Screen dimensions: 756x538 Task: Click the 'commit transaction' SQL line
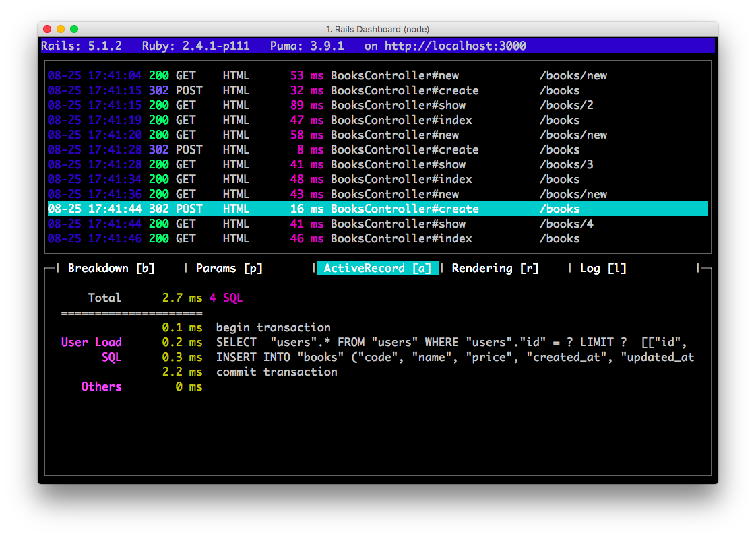pos(276,372)
